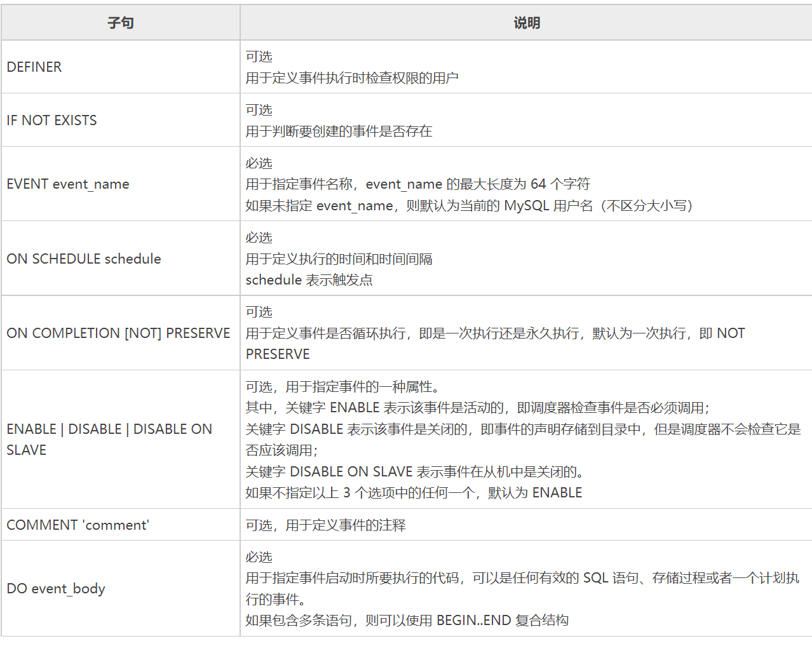The image size is (812, 660).
Task: Click text 可选，用于指定事件的一种属性
Action: coord(342,387)
